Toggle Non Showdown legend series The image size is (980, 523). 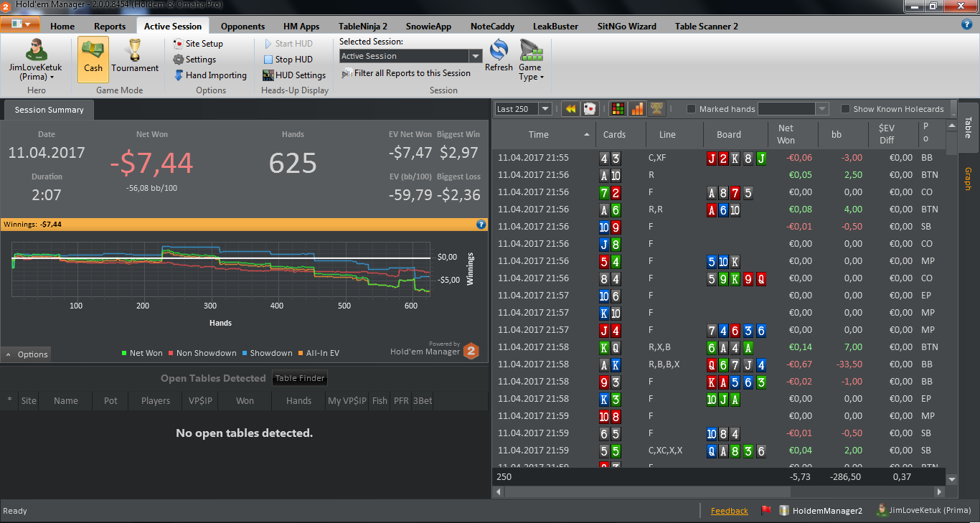pos(202,353)
